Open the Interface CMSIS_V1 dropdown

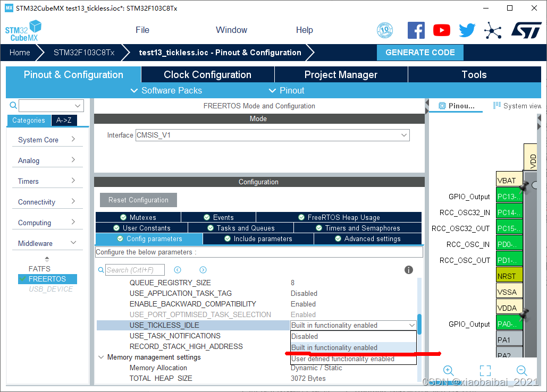click(272, 135)
